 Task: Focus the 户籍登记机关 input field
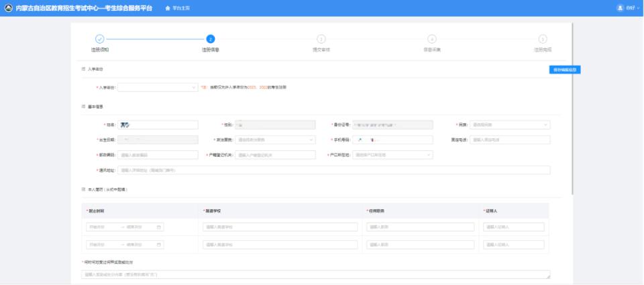point(275,155)
